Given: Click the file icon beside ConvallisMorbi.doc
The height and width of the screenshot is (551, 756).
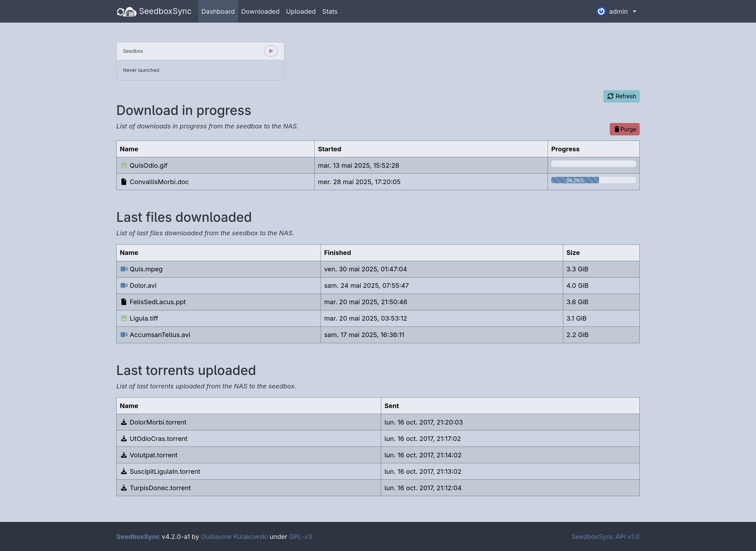Looking at the screenshot, I should pyautogui.click(x=124, y=182).
